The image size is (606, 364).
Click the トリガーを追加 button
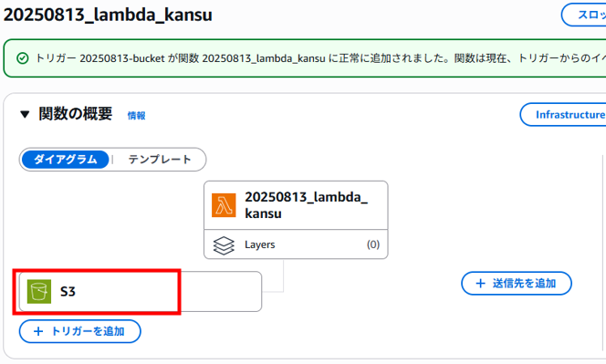pyautogui.click(x=80, y=331)
